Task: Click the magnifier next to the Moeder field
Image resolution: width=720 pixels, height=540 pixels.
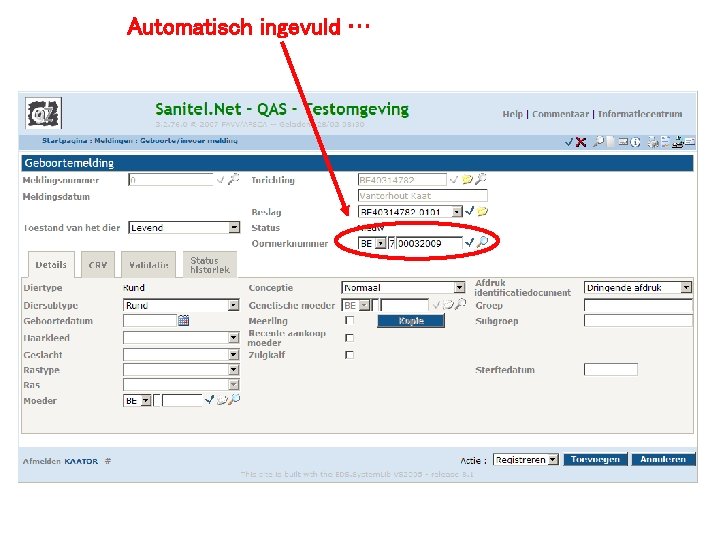Action: [x=235, y=399]
